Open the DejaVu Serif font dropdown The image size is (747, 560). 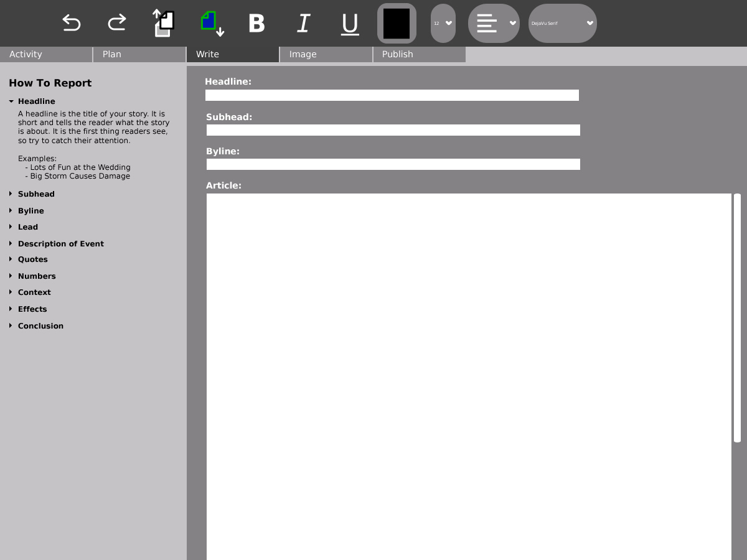[562, 23]
